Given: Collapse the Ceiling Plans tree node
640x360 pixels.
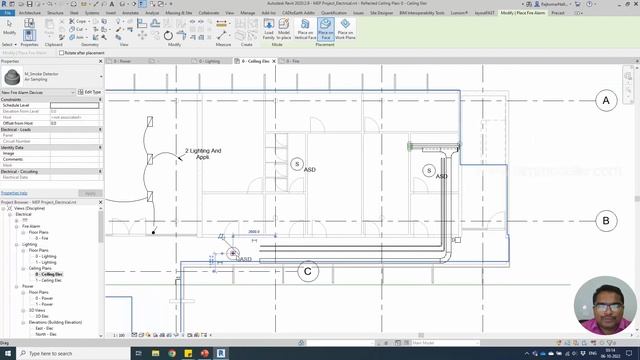Looking at the screenshot, I should pyautogui.click(x=23, y=269).
